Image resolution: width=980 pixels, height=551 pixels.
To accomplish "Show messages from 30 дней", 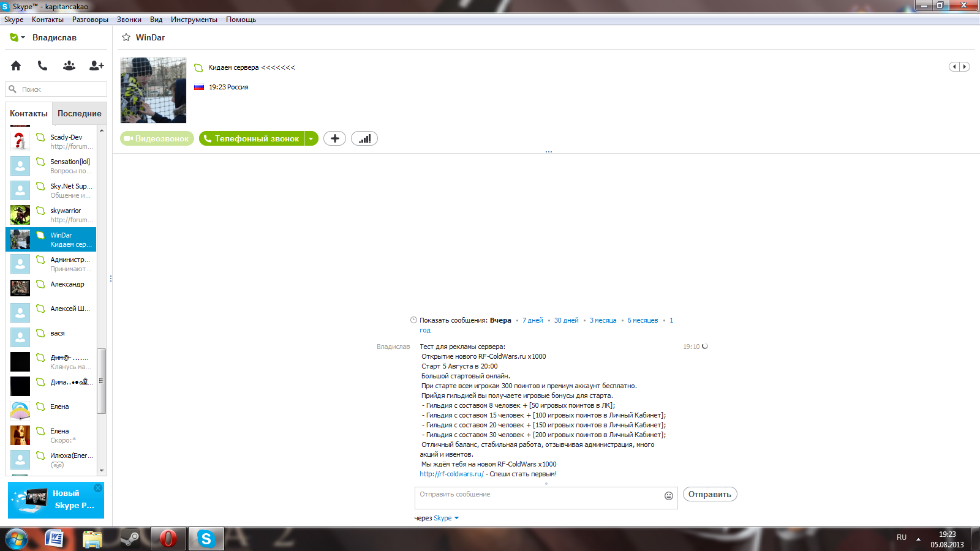I will pos(566,320).
